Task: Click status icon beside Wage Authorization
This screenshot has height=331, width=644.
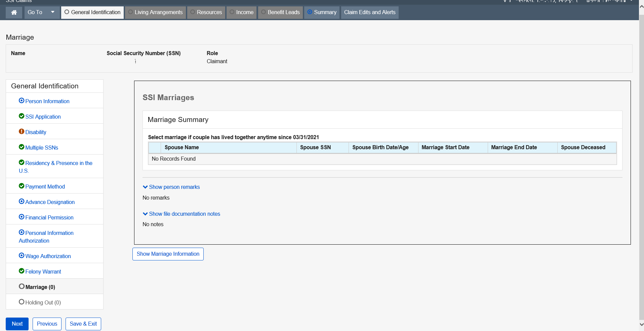Action: pyautogui.click(x=22, y=256)
